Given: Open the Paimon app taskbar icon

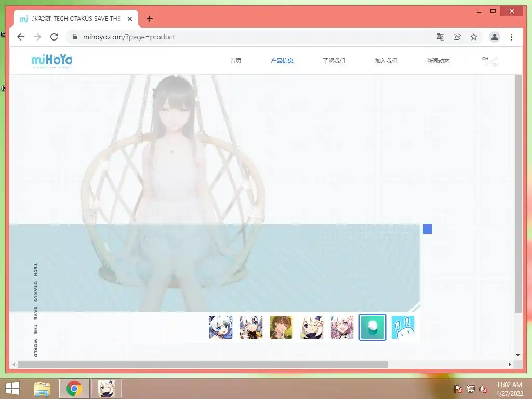Looking at the screenshot, I should pos(106,389).
